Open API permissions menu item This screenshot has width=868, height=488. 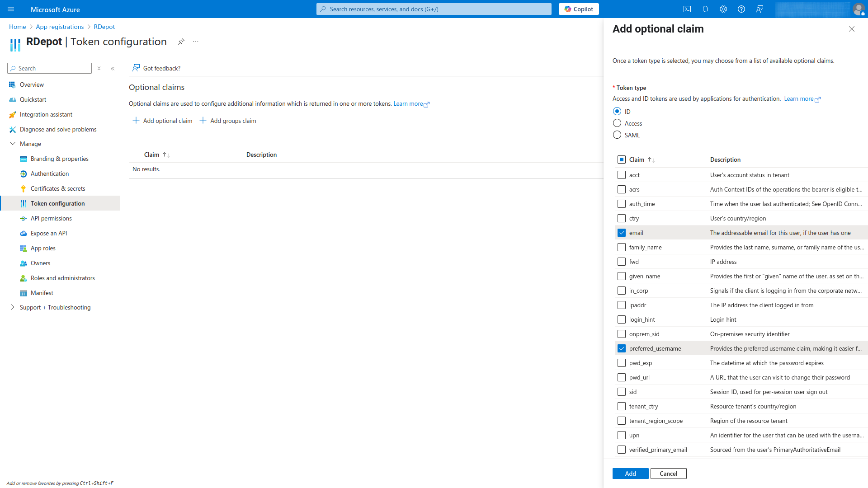click(51, 218)
